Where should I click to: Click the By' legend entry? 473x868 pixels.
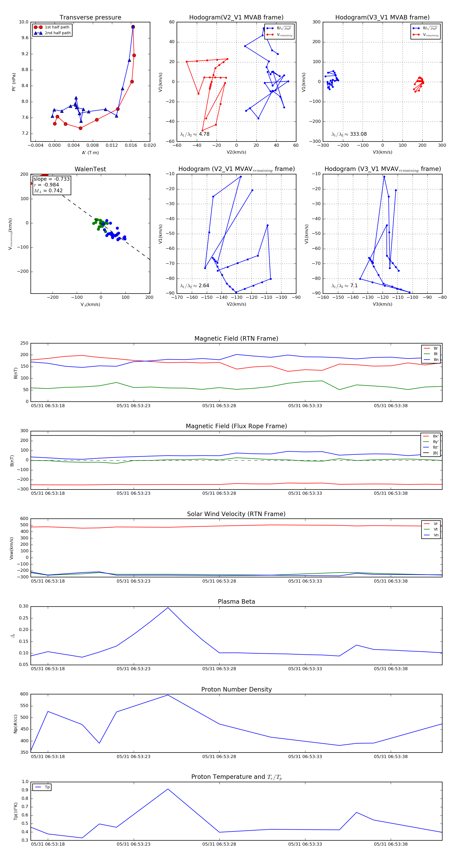(x=431, y=442)
